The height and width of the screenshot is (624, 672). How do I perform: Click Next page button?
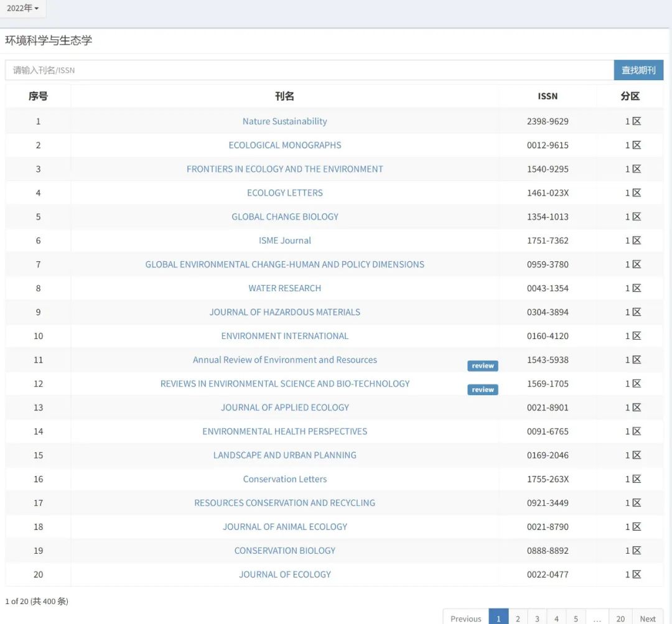tap(648, 618)
